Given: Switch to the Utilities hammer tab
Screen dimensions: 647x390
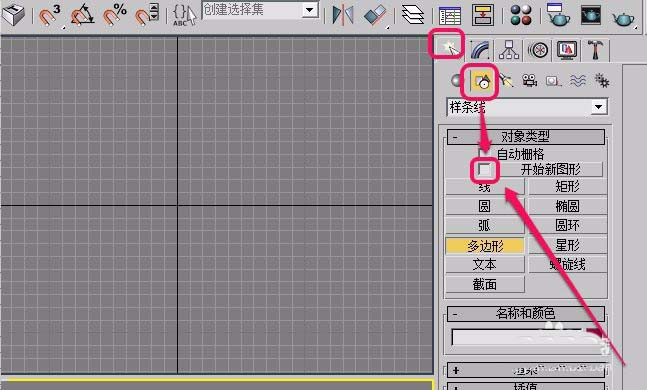Looking at the screenshot, I should pyautogui.click(x=595, y=50).
